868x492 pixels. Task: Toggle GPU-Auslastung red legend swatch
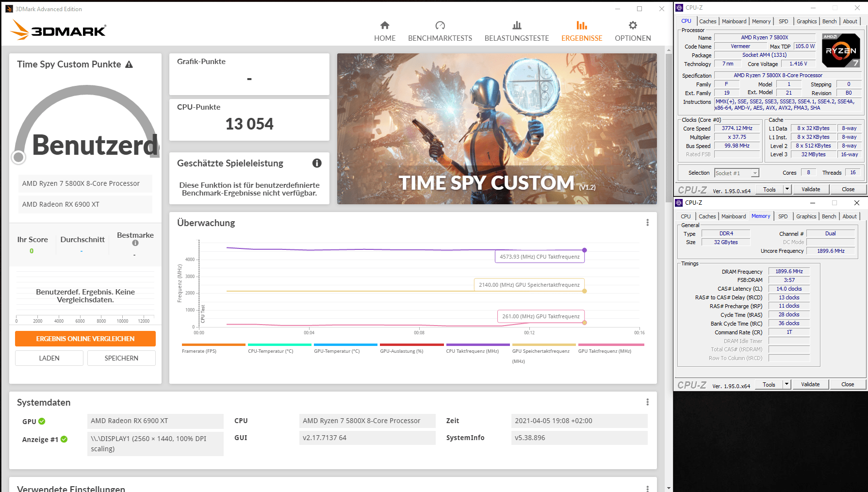pyautogui.click(x=412, y=345)
